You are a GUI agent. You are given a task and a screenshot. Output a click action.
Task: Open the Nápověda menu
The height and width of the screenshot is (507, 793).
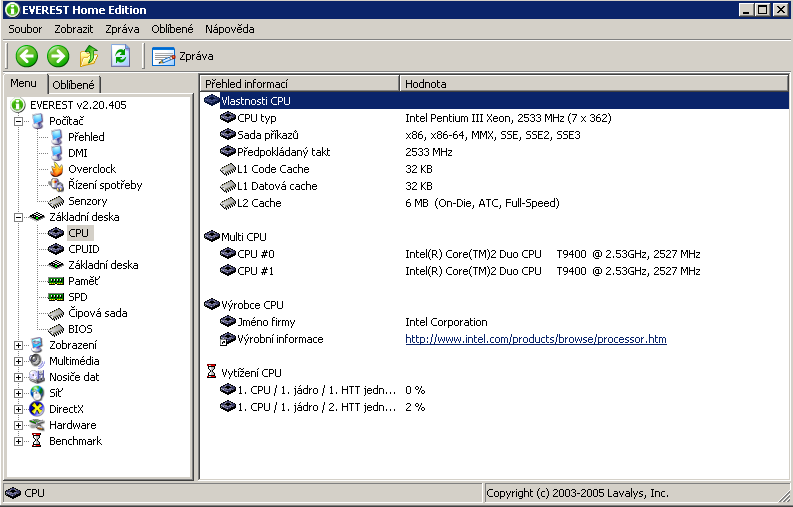[230, 29]
